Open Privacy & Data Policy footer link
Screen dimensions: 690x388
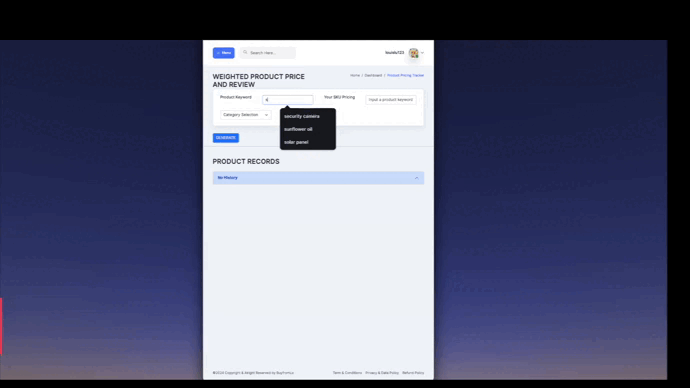click(x=382, y=373)
